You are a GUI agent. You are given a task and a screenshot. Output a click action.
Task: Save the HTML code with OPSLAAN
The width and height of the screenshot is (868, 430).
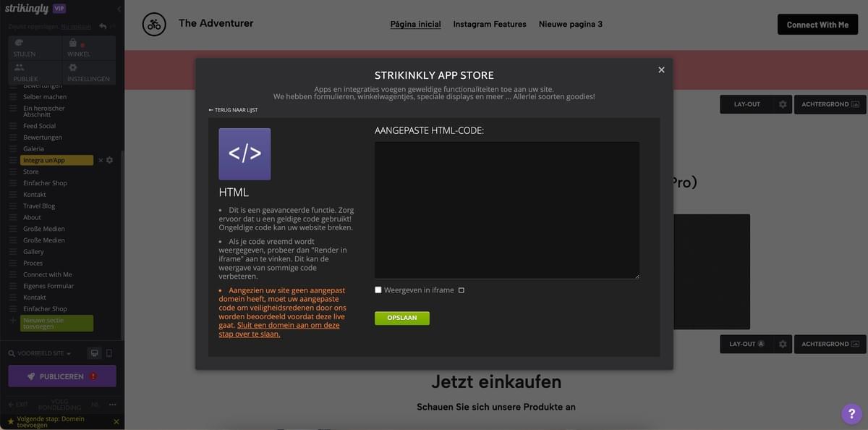[401, 317]
